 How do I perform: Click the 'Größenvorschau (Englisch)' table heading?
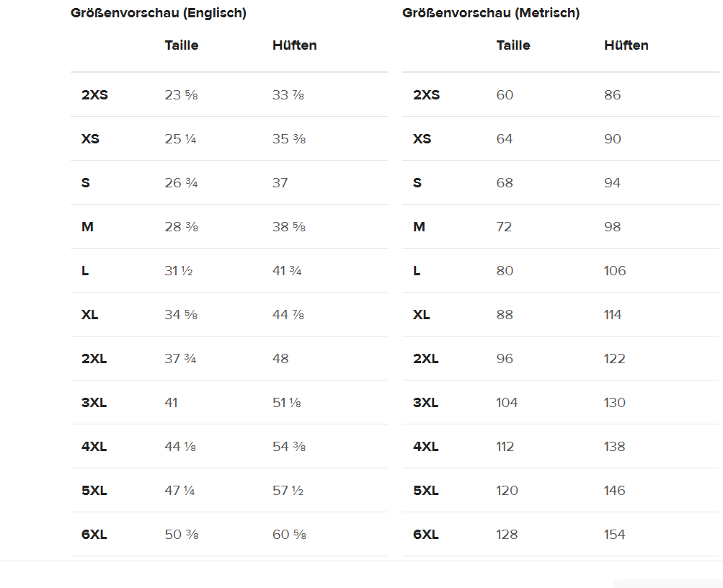pos(158,13)
